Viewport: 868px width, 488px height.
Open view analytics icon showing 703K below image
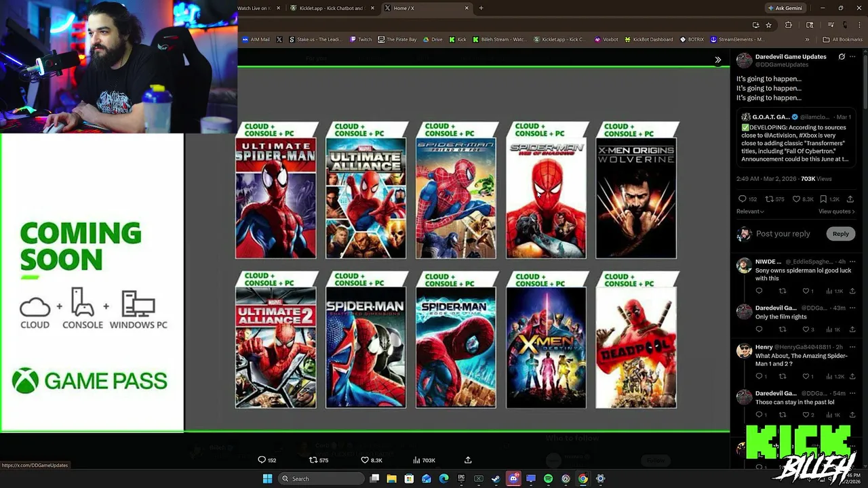416,460
